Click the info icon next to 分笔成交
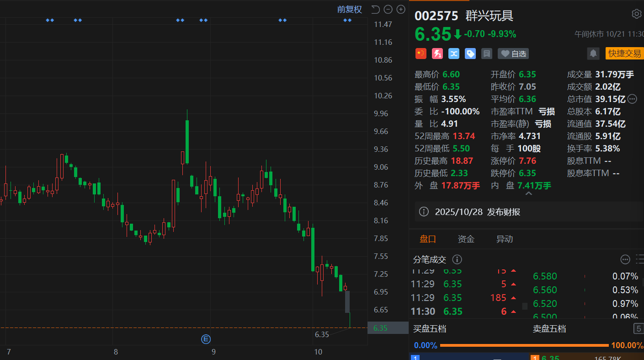Viewport: 644px width, 360px height. click(457, 259)
